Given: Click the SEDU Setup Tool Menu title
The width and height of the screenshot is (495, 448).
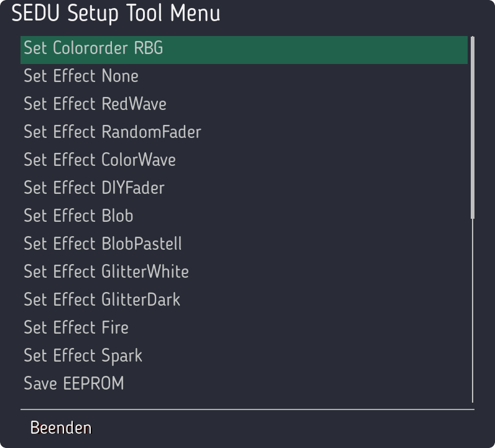Looking at the screenshot, I should (x=116, y=14).
